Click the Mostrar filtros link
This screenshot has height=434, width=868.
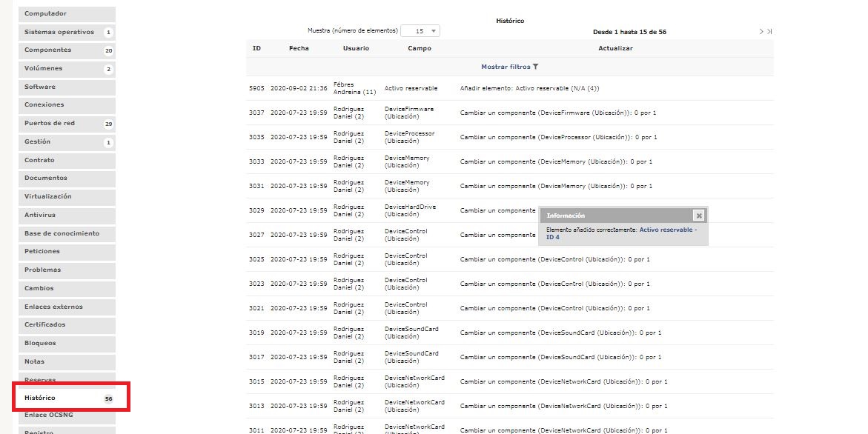[x=506, y=67]
